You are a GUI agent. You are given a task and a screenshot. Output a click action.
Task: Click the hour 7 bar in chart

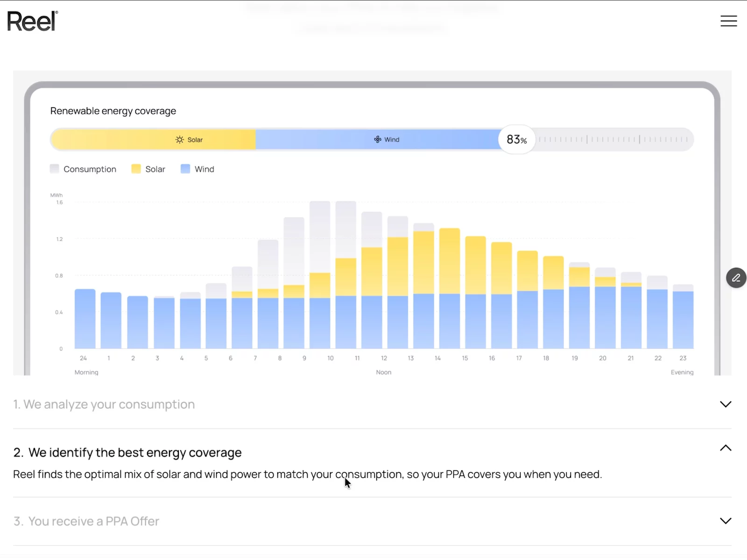(x=268, y=294)
